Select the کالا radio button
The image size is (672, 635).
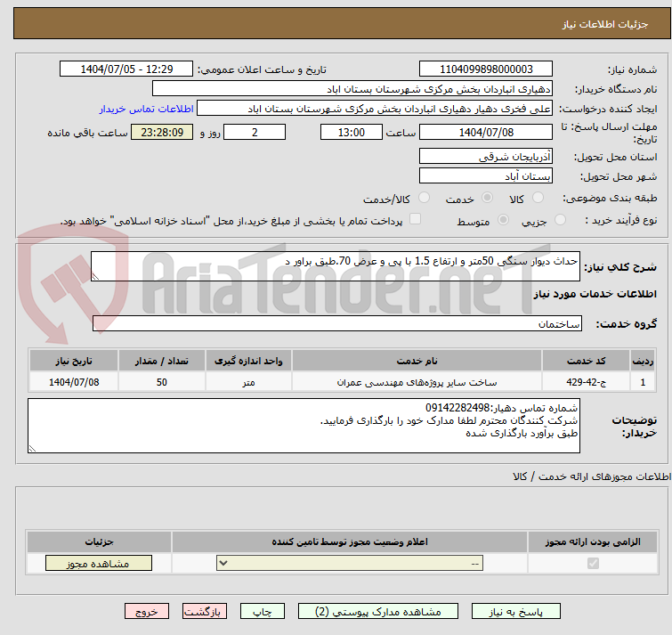tap(538, 198)
